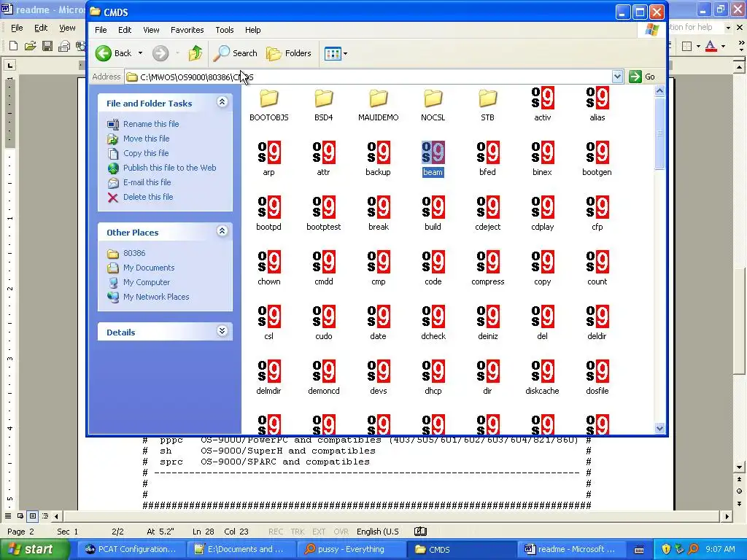Click Rename this file
The image size is (747, 560).
[x=151, y=124]
